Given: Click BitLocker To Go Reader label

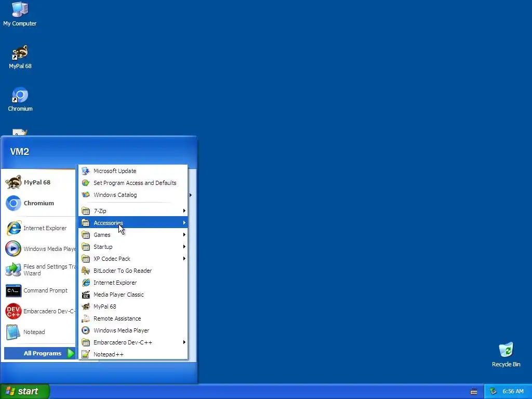Looking at the screenshot, I should coord(123,270).
